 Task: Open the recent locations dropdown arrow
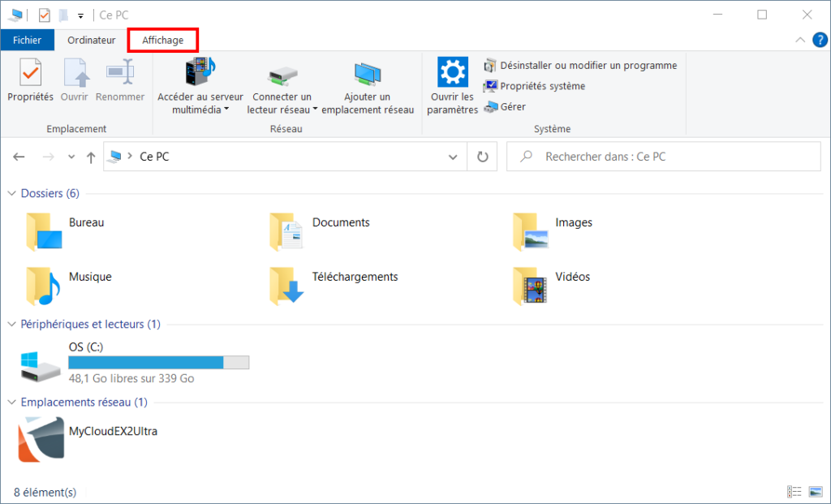pos(71,157)
